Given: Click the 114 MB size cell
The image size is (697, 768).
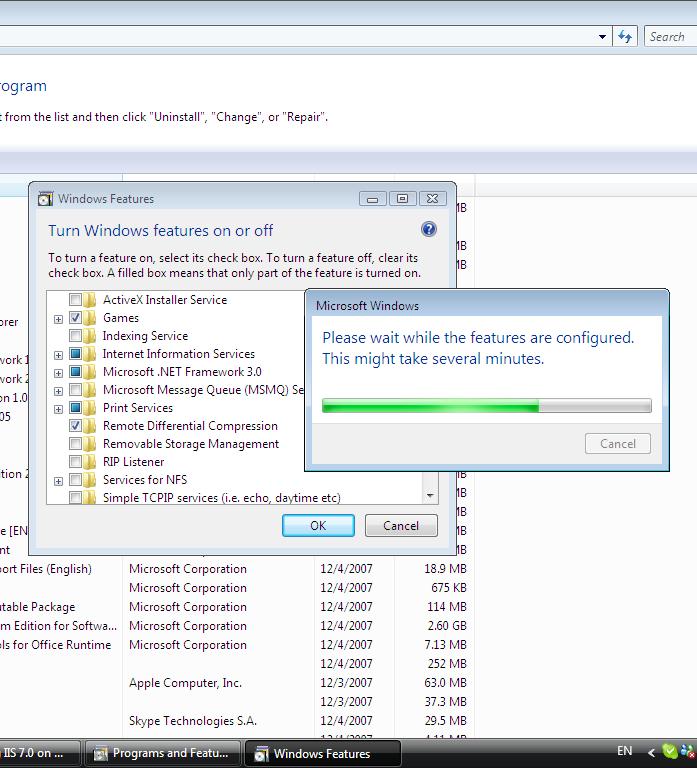Looking at the screenshot, I should pos(447,607).
